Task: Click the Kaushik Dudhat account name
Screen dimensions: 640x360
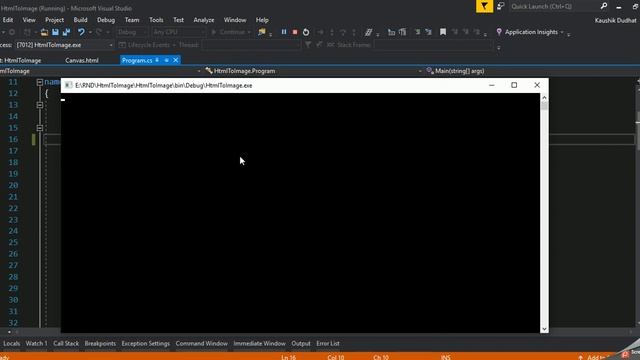Action: click(x=615, y=20)
